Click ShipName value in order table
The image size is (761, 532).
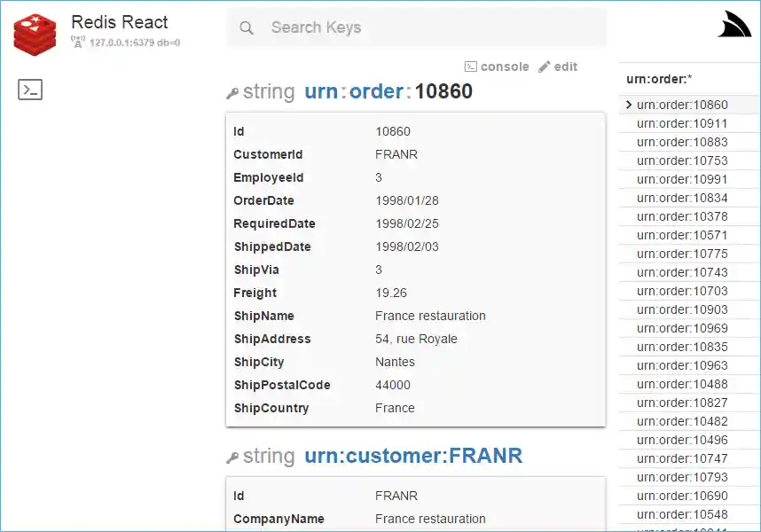430,316
